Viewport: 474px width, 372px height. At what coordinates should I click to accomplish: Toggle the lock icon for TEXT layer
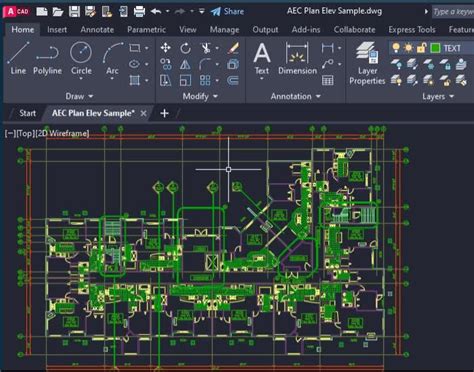[421, 48]
